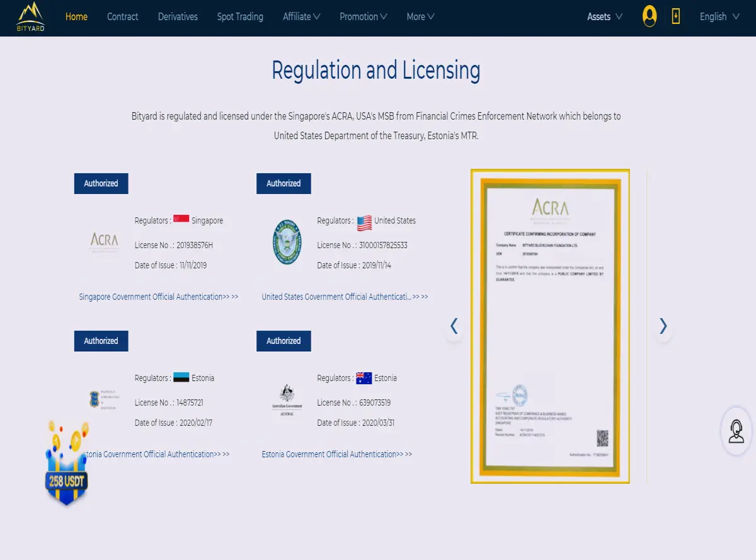Viewport: 756px width, 560px height.
Task: Click the ACRA regulator logo
Action: click(104, 243)
